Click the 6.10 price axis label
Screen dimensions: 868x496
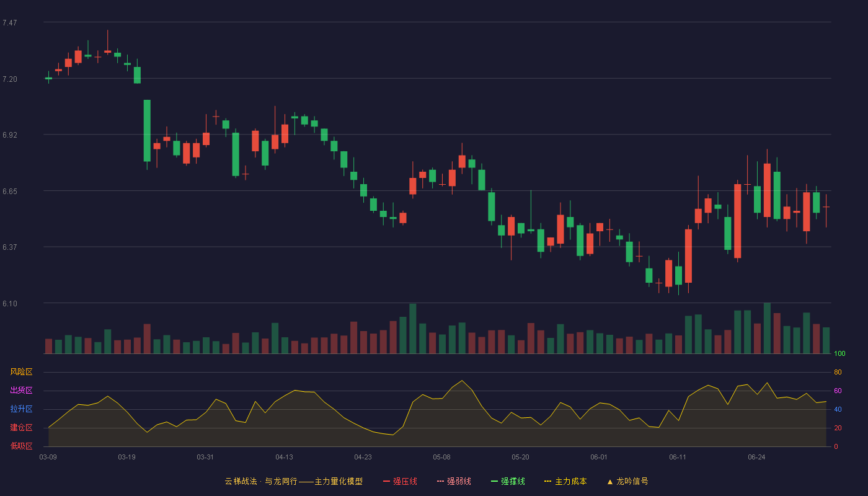coord(9,304)
